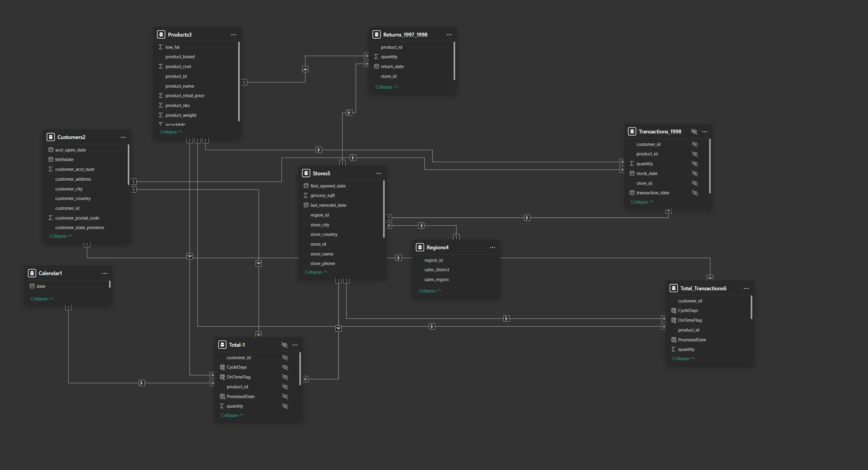Click the Stores5 table database icon
The image size is (868, 470).
306,173
